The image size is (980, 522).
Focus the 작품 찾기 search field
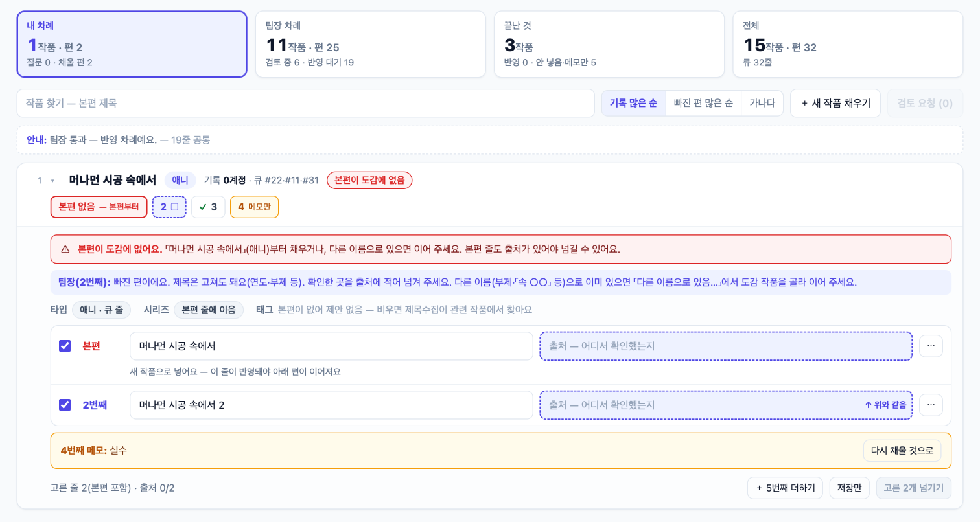tap(306, 103)
